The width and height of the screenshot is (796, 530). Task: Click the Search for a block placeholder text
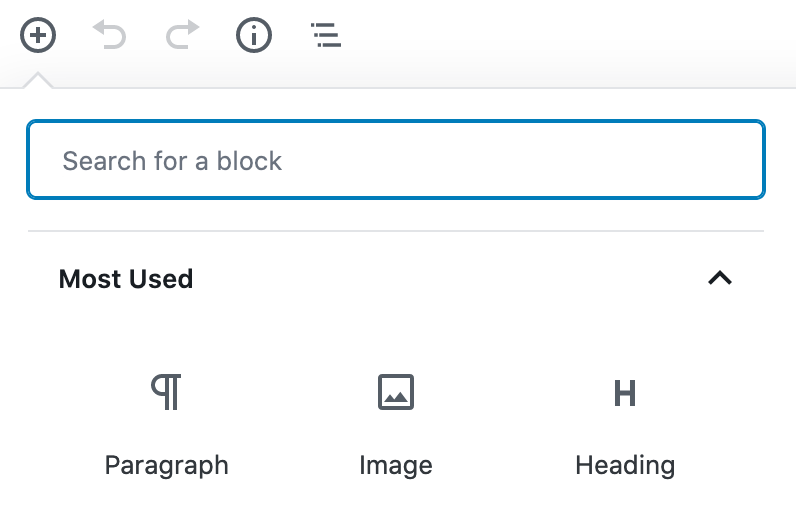point(172,161)
